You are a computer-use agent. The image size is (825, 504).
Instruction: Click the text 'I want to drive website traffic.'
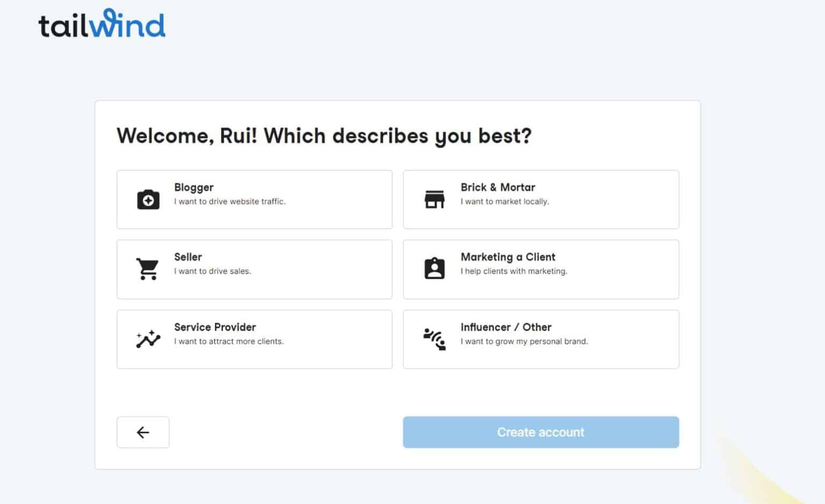point(229,201)
